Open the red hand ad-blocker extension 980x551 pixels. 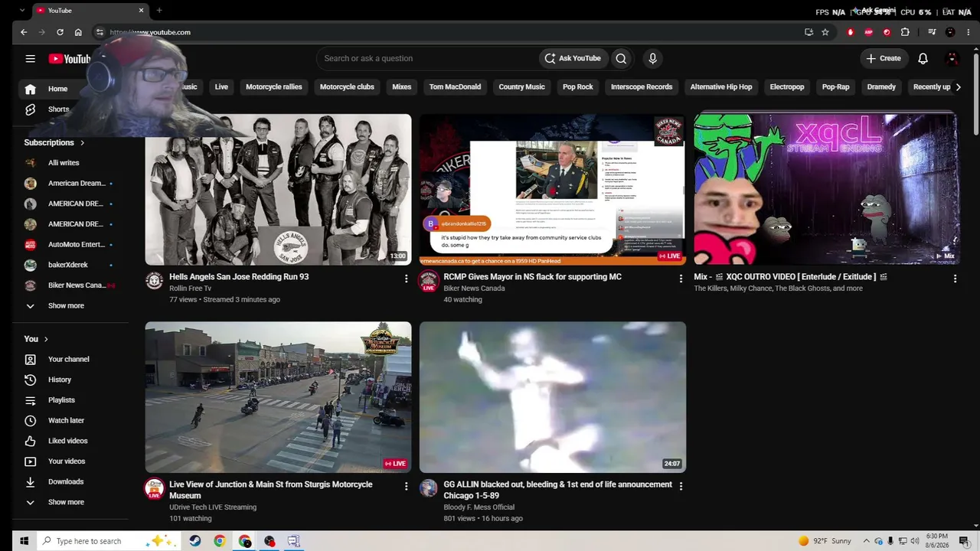coord(850,32)
